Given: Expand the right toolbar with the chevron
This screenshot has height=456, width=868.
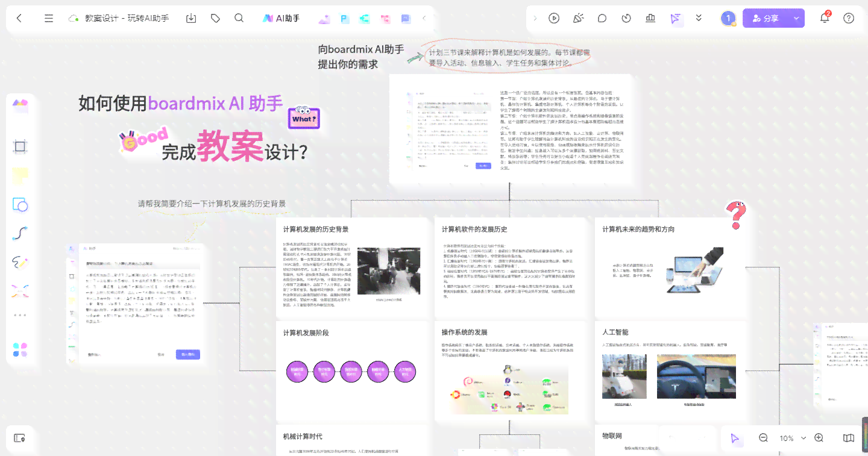Looking at the screenshot, I should coord(535,18).
